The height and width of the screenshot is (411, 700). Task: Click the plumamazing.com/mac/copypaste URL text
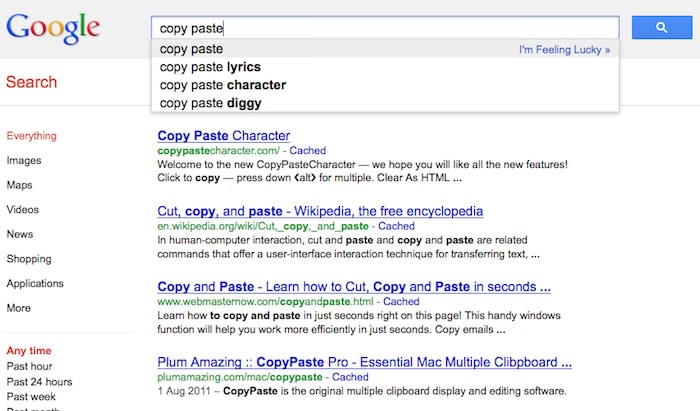(x=240, y=377)
